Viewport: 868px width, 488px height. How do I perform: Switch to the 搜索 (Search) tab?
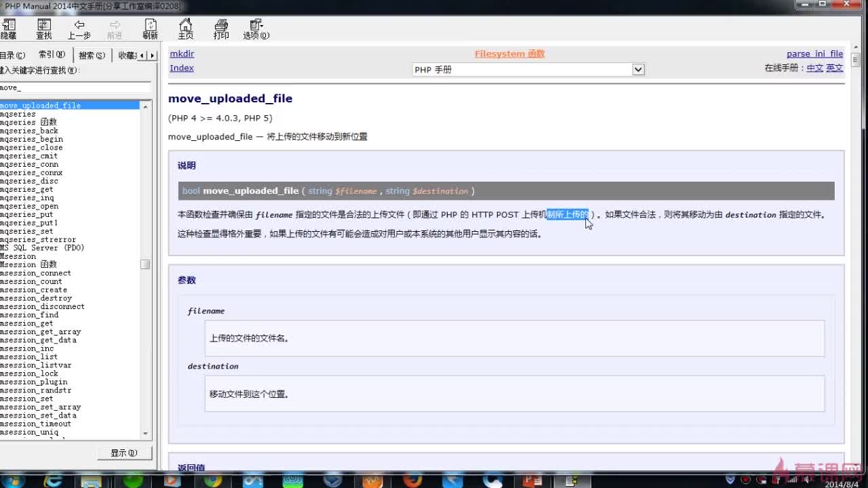(x=92, y=56)
